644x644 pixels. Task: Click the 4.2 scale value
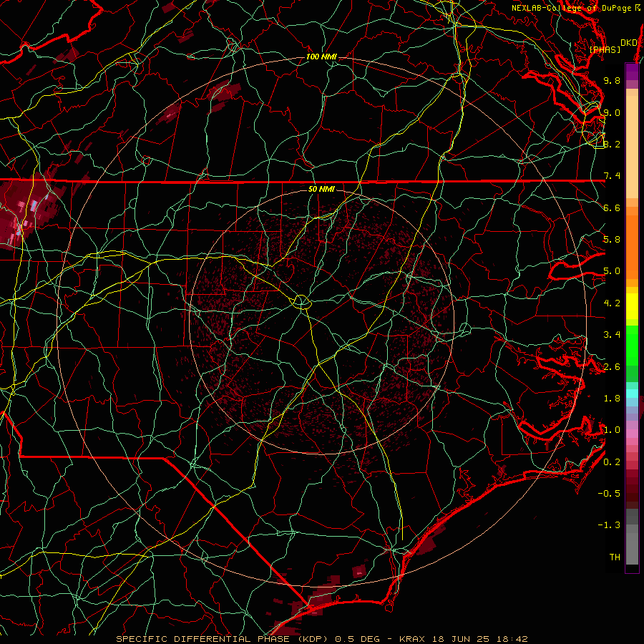coord(612,303)
